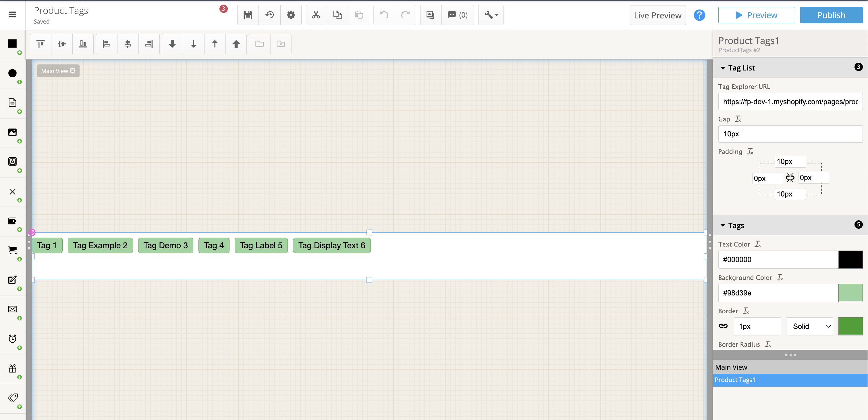Image resolution: width=868 pixels, height=420 pixels.
Task: Select the Shopping Cart element tool
Action: pyautogui.click(x=12, y=250)
